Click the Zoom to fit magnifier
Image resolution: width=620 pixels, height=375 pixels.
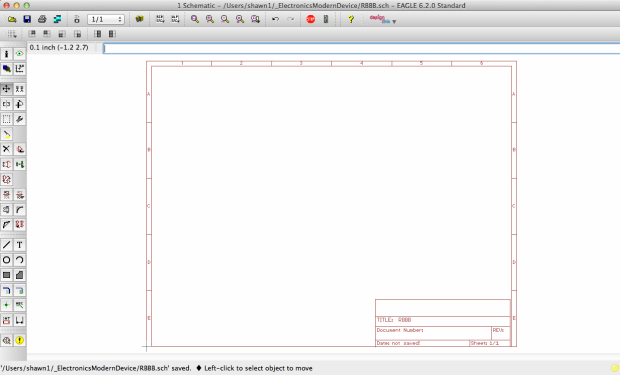pyautogui.click(x=195, y=19)
